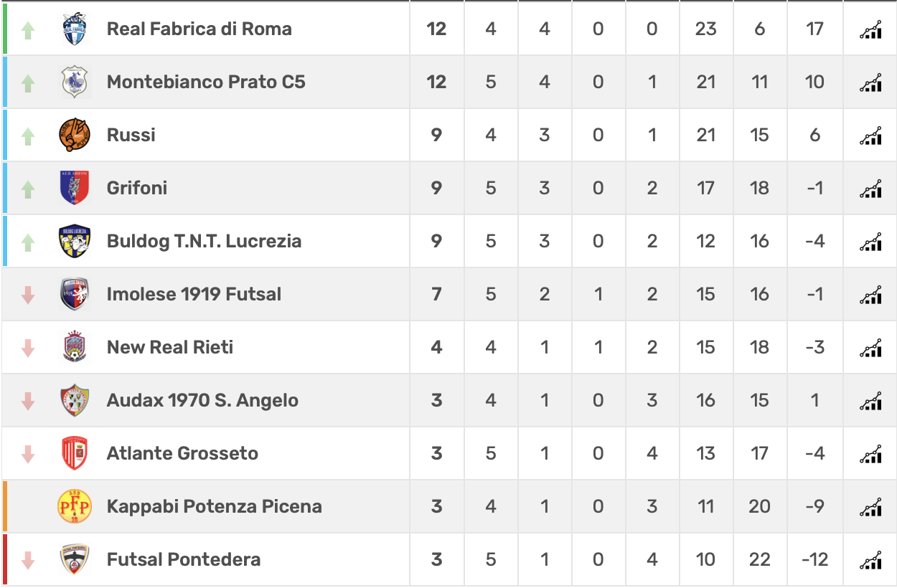Screen dimensions: 897x588
Task: Open stats chart icon for Imolese 1919 Futsal
Action: coord(870,295)
